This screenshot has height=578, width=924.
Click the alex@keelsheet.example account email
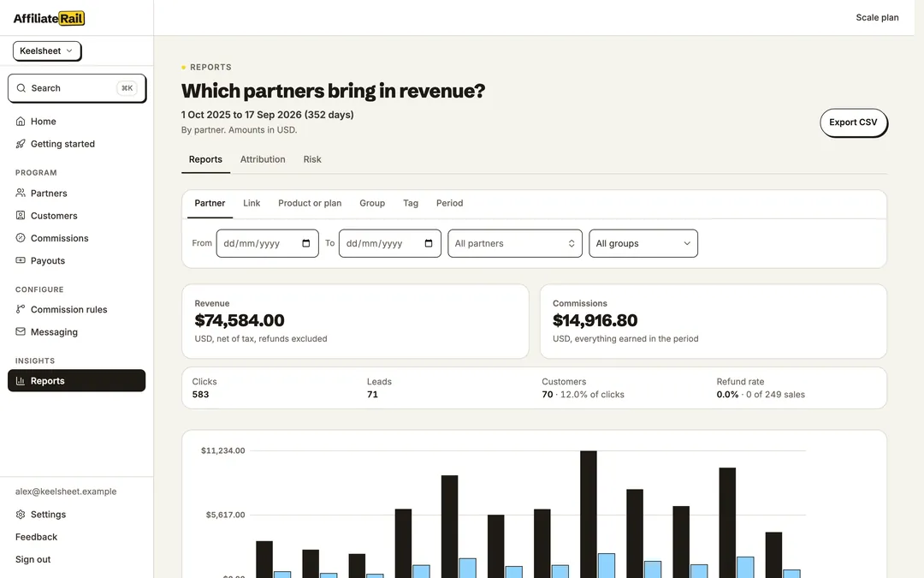(x=66, y=492)
